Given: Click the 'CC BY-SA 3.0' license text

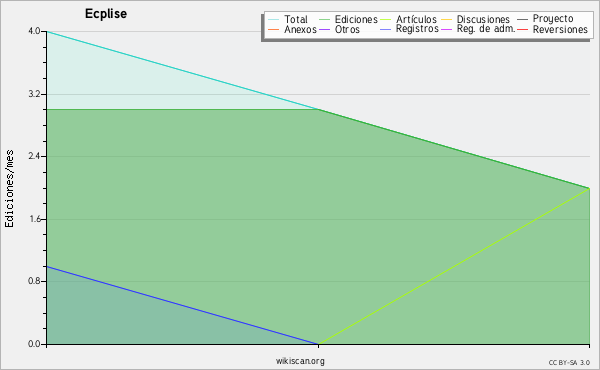Looking at the screenshot, I should pyautogui.click(x=569, y=363).
